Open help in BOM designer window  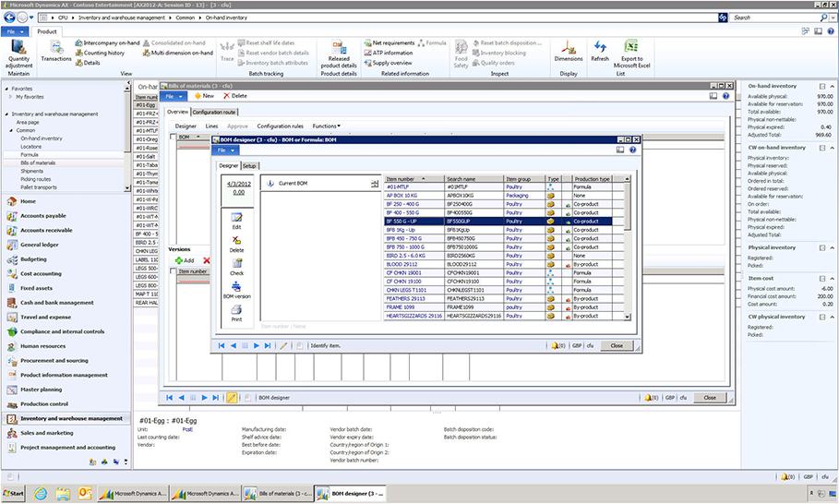(632, 150)
